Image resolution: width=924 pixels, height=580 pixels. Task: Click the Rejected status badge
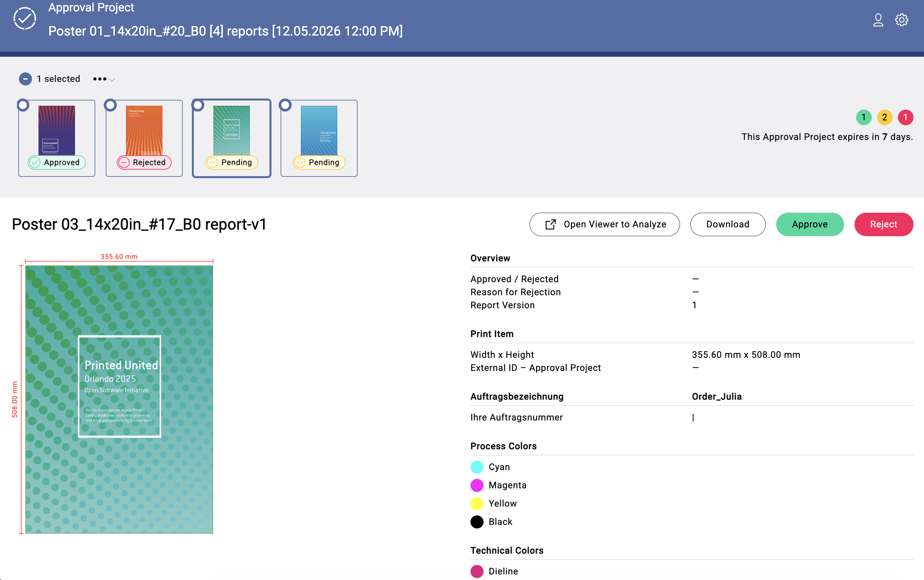[x=144, y=163]
